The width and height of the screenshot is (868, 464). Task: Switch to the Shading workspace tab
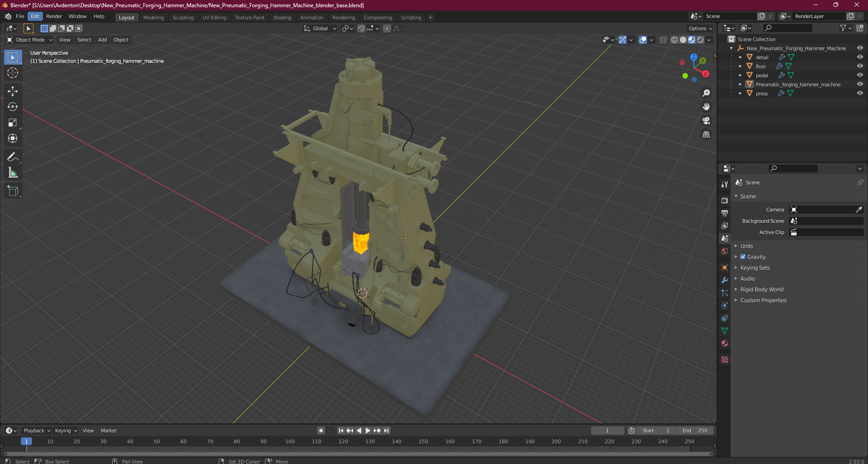(x=282, y=18)
